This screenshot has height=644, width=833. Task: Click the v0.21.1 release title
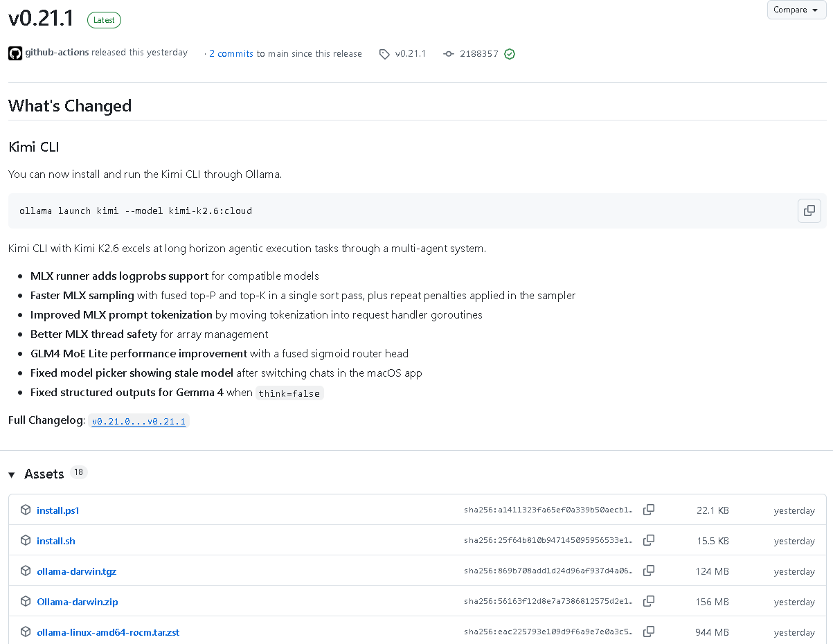tap(42, 19)
